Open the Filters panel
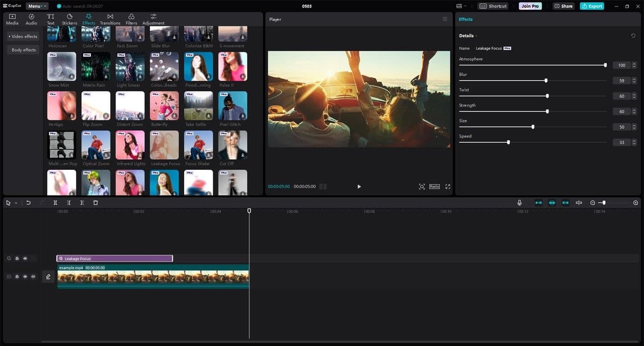Viewport: 644px width, 346px height. 132,19
